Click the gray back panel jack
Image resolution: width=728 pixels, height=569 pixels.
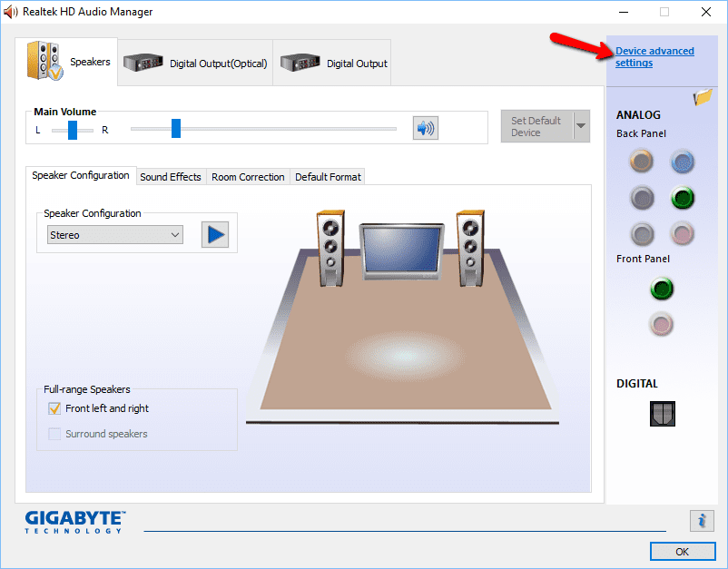coord(642,234)
